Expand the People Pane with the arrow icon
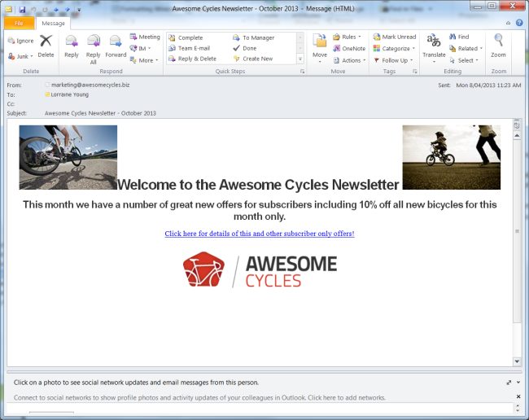Viewport: 529px width, 420px height. (x=509, y=383)
